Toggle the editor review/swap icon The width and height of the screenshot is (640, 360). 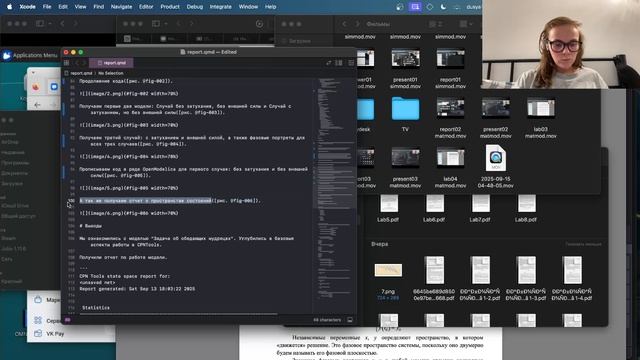click(x=329, y=63)
